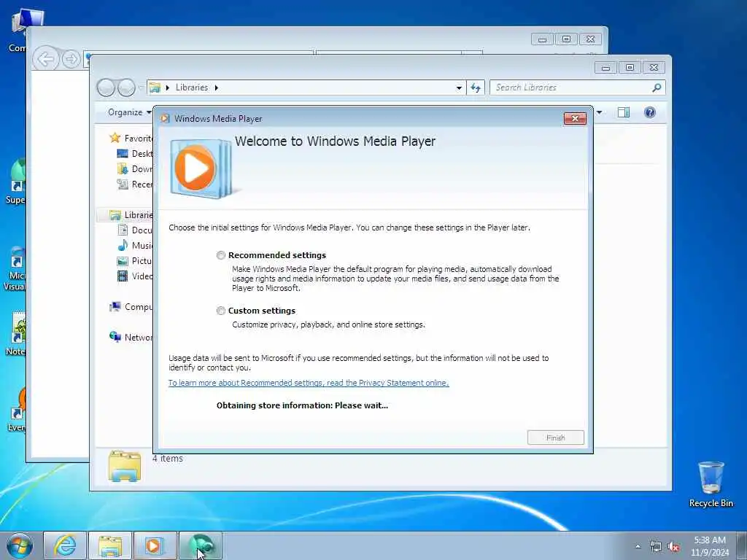Select the Recommended settings radio button
747x560 pixels.
[221, 255]
